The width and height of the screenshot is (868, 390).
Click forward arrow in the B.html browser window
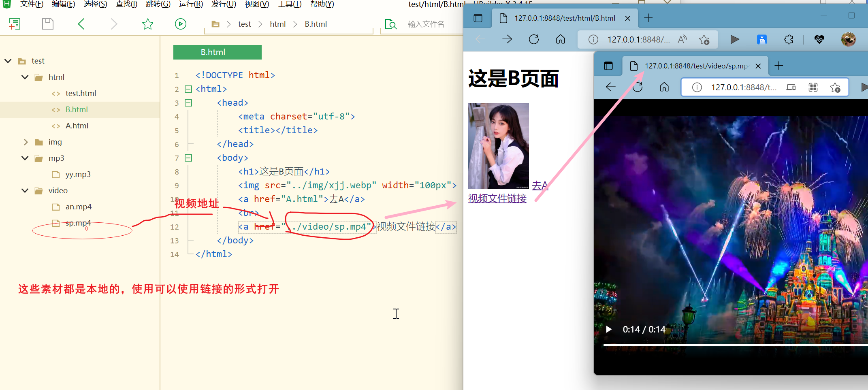(507, 39)
